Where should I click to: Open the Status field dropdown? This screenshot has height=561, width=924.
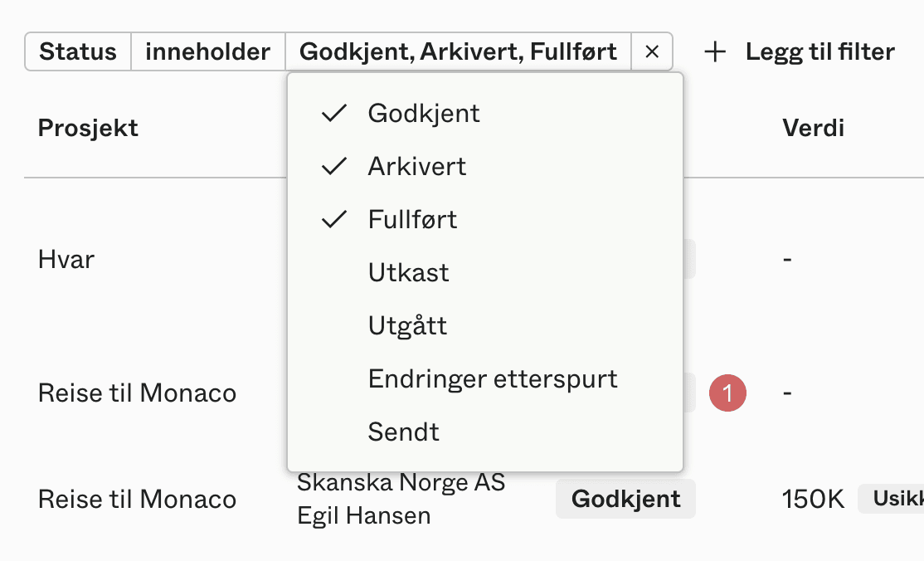78,51
